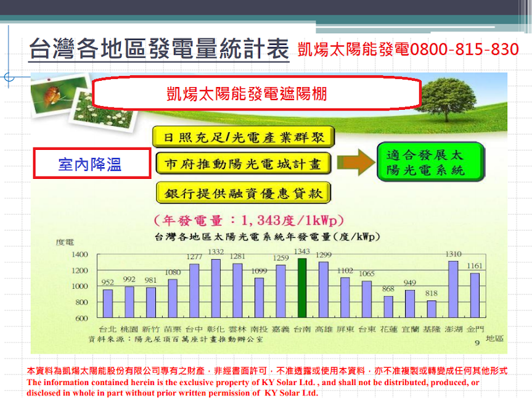Click the value label 1099 above 南投
Image resolution: width=532 pixels, height=398 pixels.
259,271
